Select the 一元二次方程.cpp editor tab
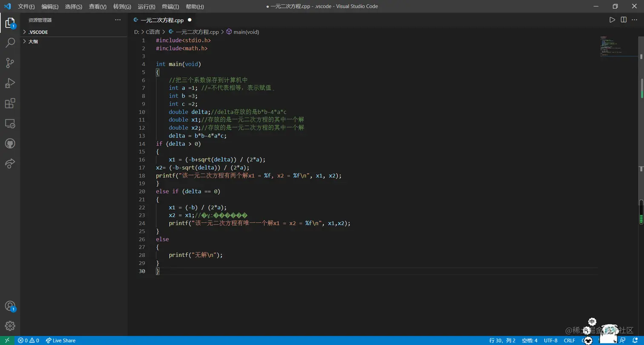This screenshot has width=644, height=345. pos(162,20)
